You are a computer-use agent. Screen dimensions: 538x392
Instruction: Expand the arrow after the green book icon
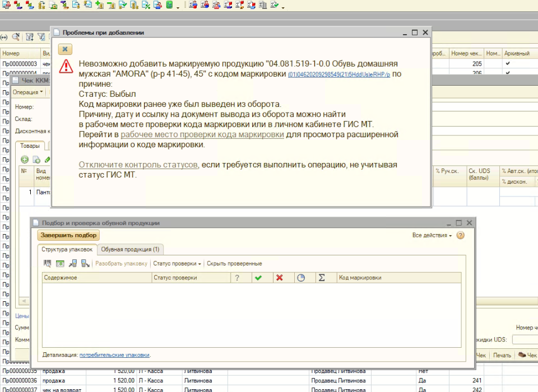[x=178, y=7]
